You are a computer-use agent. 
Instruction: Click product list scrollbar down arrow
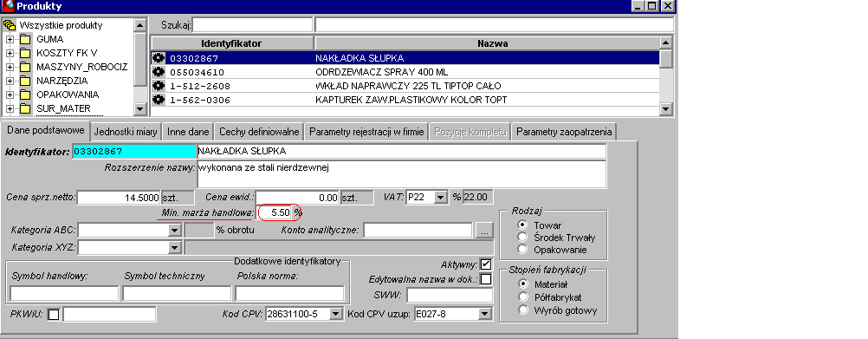[666, 109]
